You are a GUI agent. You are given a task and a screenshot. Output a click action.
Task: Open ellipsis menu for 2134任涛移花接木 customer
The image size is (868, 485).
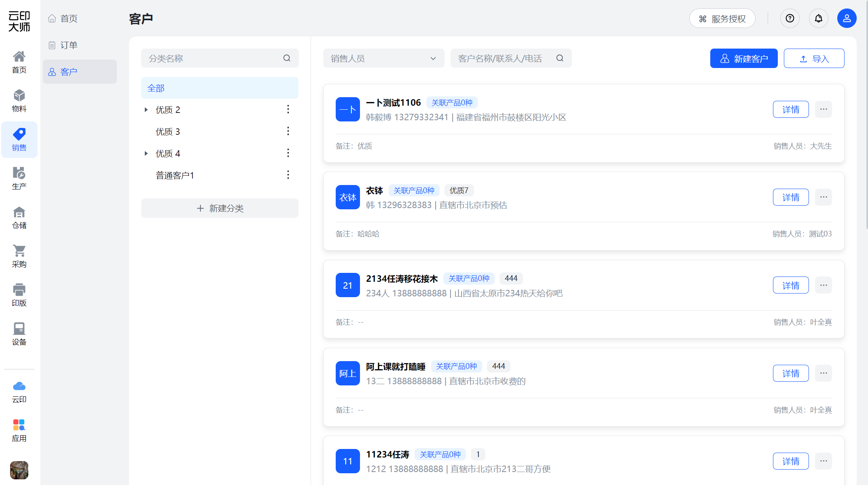(x=824, y=285)
